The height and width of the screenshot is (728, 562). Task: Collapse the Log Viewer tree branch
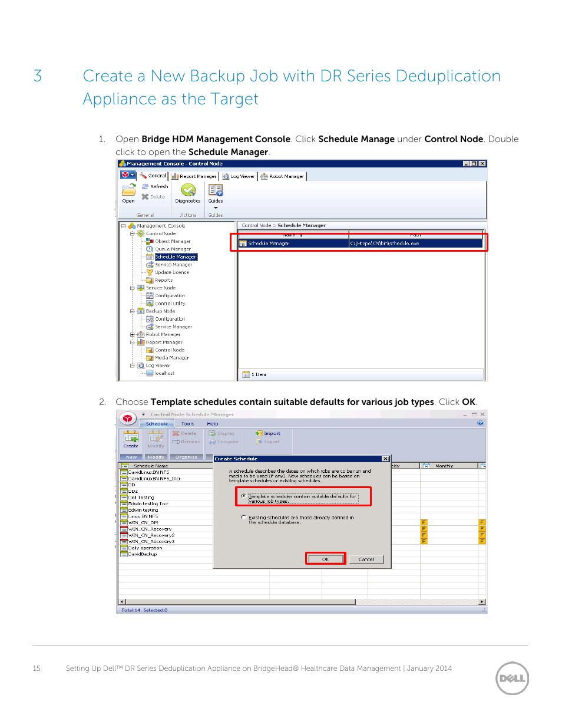133,365
